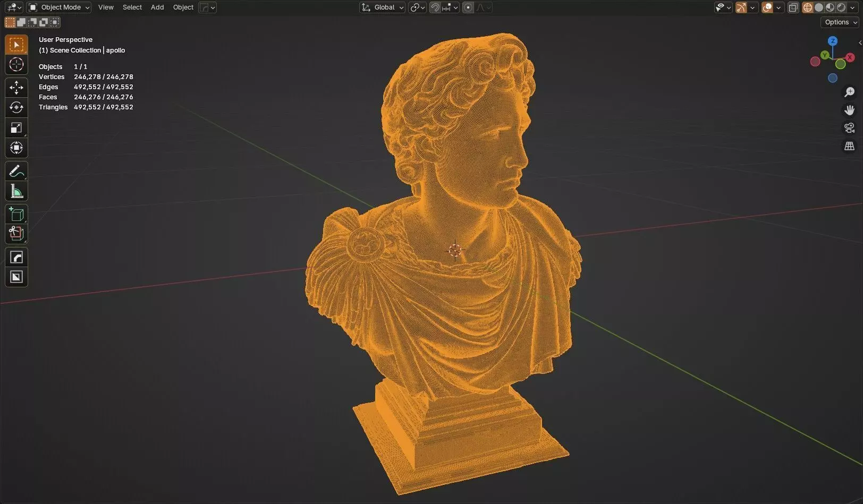Click the Pan view hand icon

click(x=850, y=110)
